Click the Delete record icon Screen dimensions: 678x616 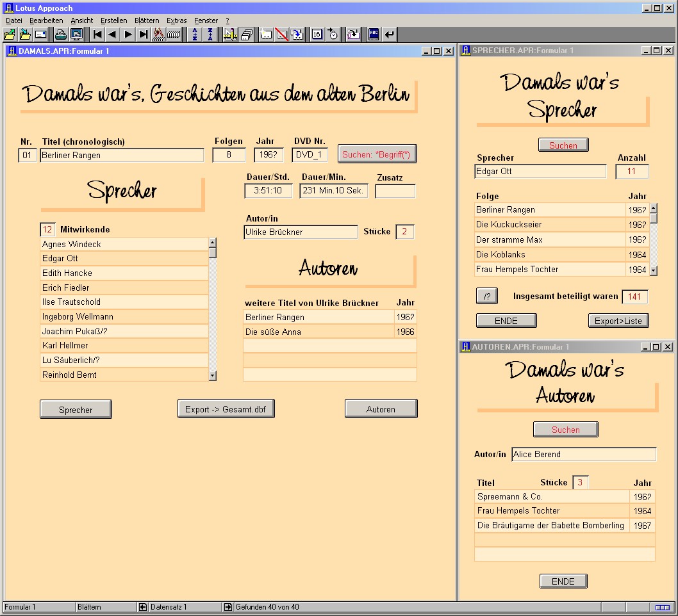[282, 35]
